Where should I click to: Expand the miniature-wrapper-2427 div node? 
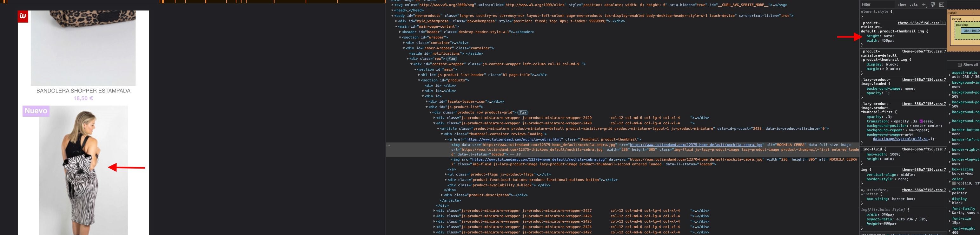(x=434, y=211)
